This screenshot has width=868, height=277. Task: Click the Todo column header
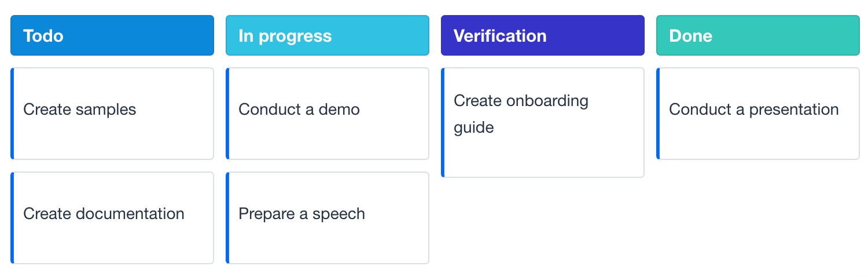coord(112,35)
